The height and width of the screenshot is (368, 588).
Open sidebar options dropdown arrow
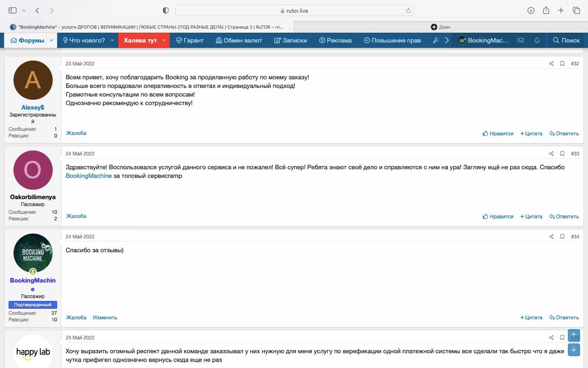pos(24,11)
